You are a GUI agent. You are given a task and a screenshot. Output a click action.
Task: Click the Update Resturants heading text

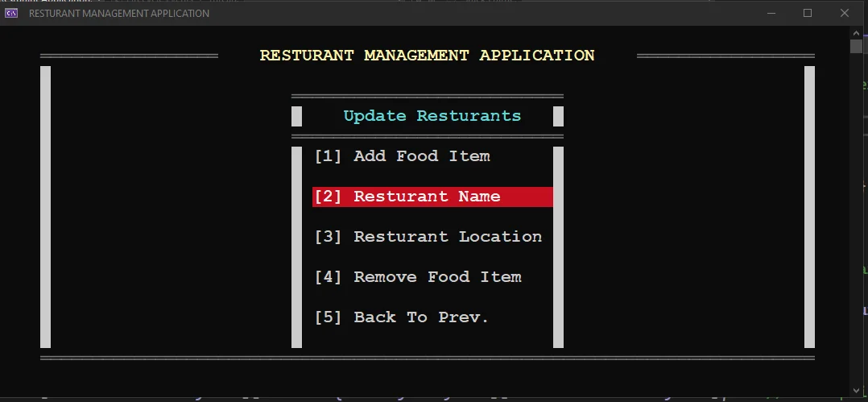tap(432, 116)
